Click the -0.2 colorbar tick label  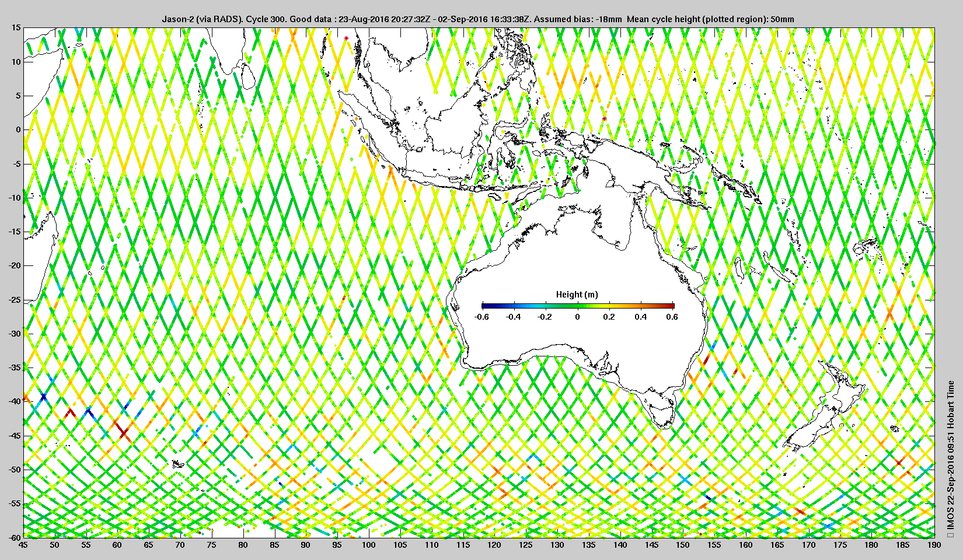coord(545,317)
